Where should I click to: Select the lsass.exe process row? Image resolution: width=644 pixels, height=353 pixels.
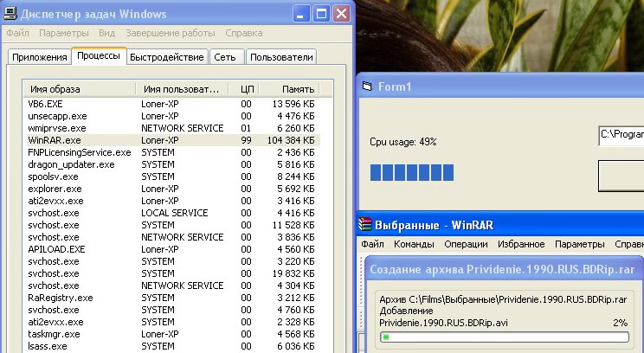pos(173,346)
